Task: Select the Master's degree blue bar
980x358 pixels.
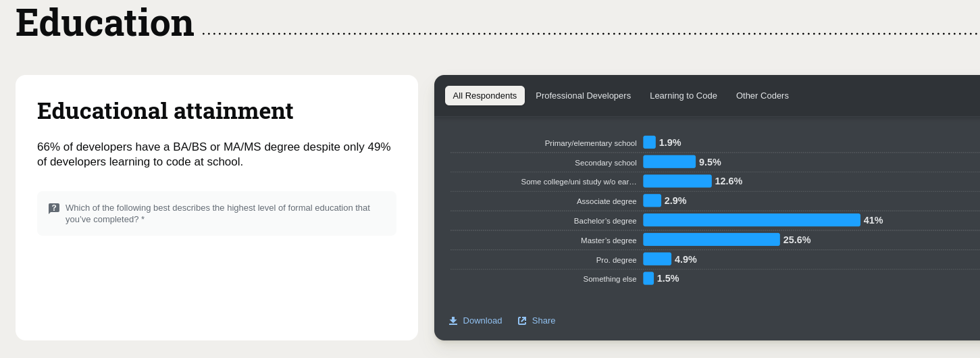Action: tap(711, 240)
